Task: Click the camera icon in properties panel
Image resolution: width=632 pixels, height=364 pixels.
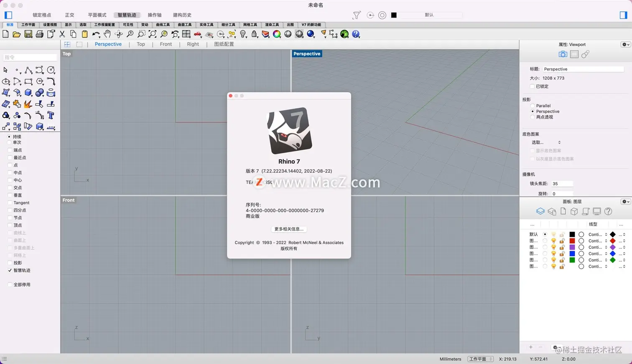Action: pyautogui.click(x=563, y=54)
